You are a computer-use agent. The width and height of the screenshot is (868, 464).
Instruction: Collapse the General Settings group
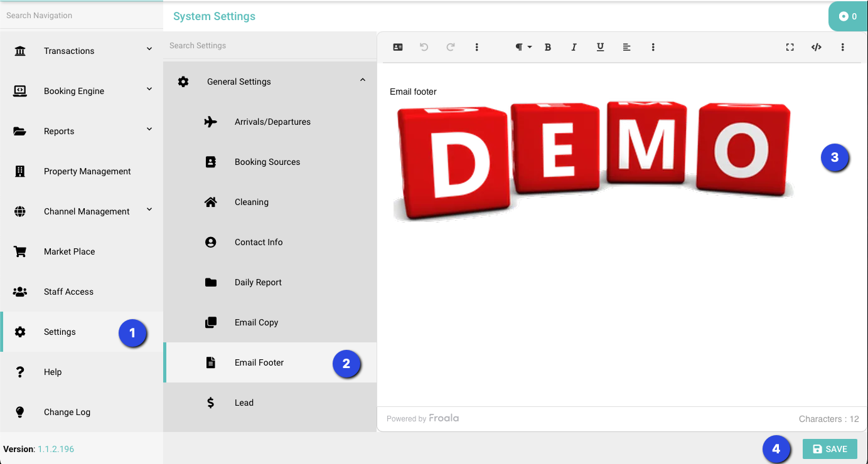coord(362,81)
